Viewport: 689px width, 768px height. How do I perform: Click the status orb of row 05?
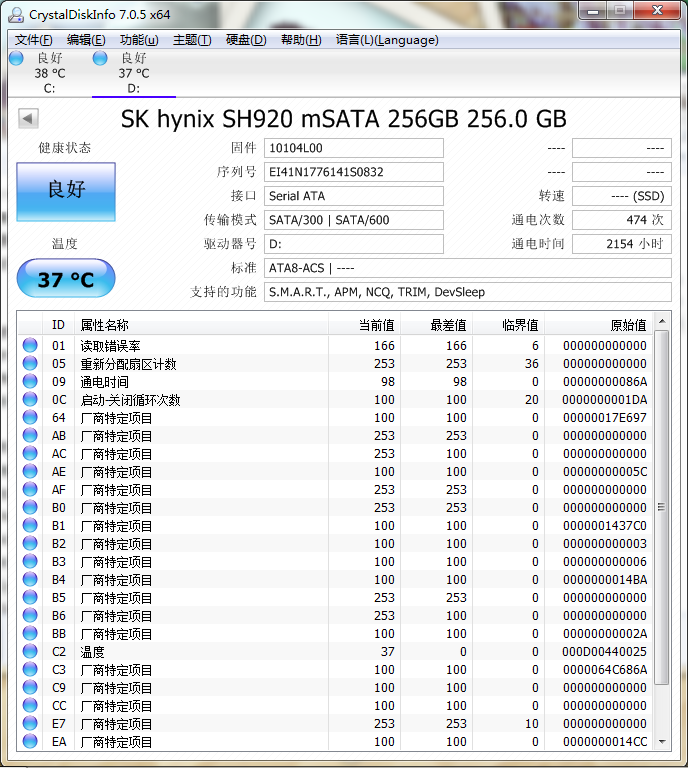30,363
